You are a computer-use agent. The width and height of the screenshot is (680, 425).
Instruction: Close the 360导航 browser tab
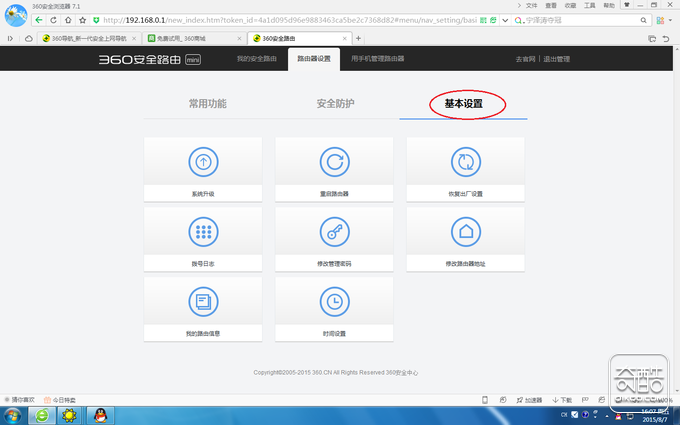point(134,39)
